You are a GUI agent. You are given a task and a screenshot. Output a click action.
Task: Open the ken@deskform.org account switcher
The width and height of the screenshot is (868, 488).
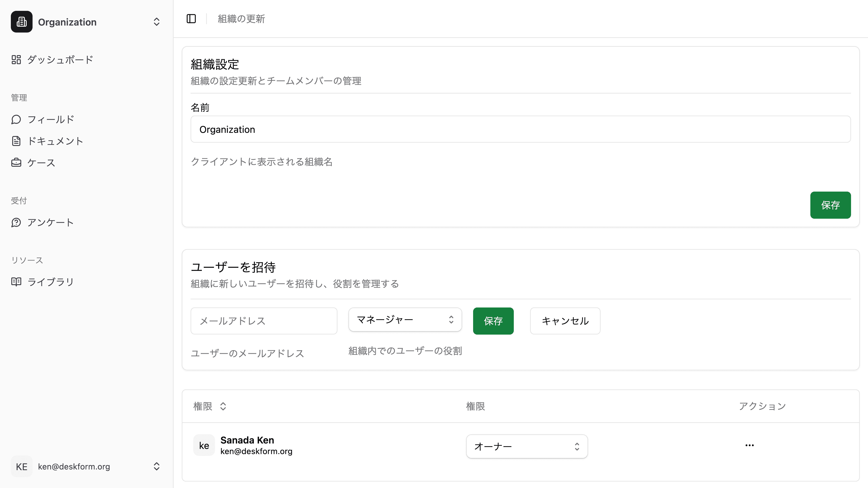[156, 467]
